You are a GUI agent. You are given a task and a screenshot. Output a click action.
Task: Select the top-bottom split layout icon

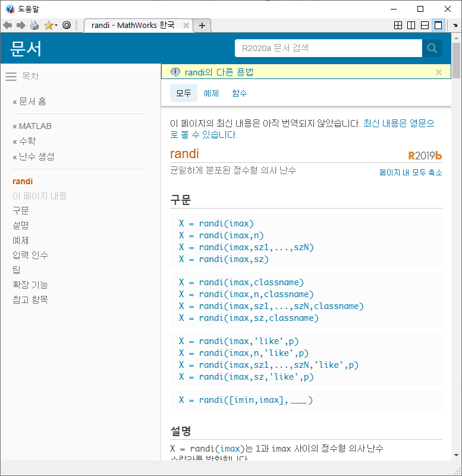425,25
